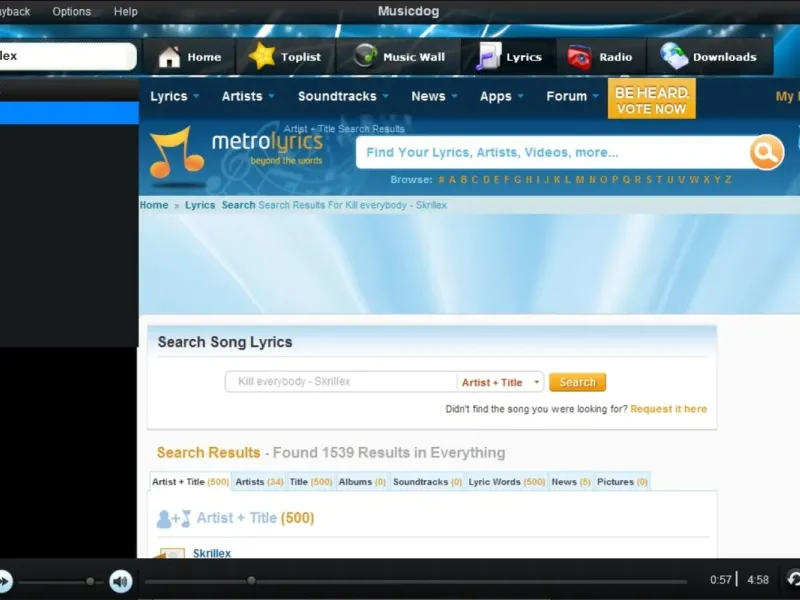Click the orange magnifier search icon
This screenshot has width=800, height=600.
(766, 152)
